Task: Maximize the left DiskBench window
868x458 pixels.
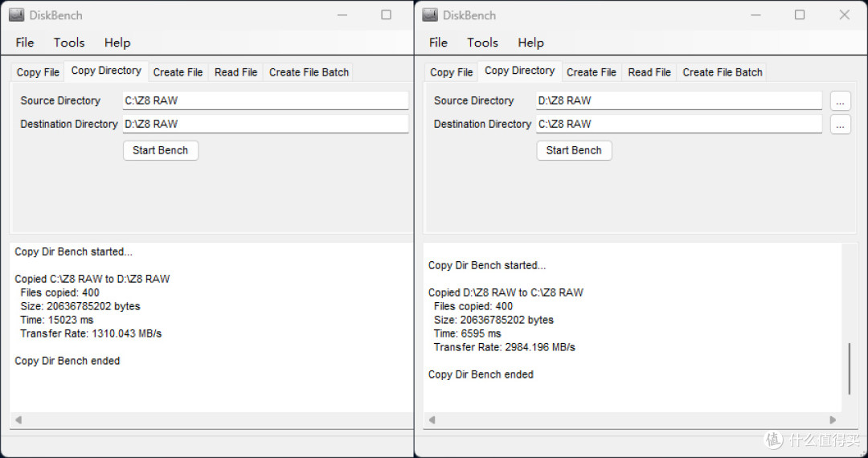Action: click(386, 15)
